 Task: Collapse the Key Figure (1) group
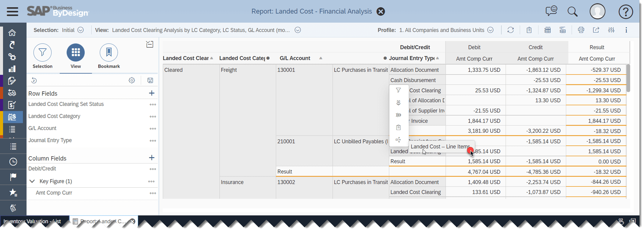coord(32,181)
